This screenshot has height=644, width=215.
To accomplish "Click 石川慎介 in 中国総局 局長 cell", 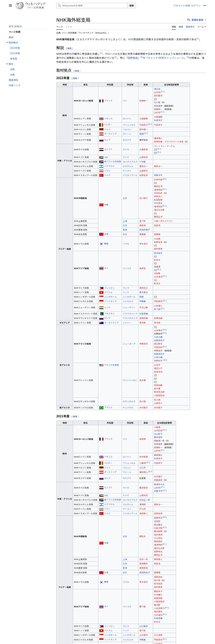I will 144,198.
